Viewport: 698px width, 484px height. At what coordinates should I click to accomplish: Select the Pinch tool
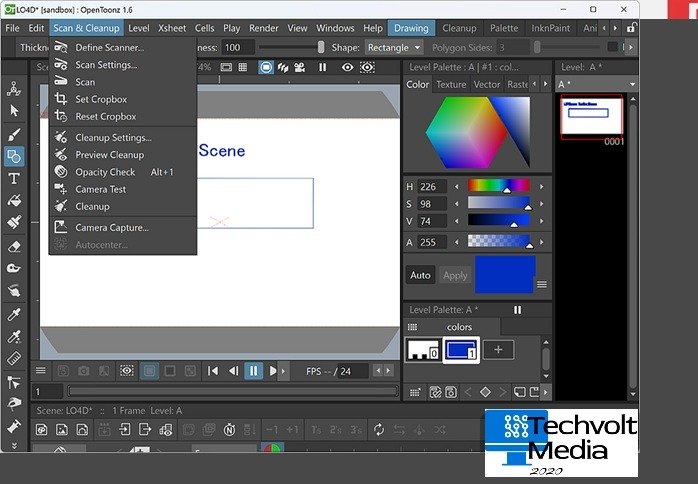tap(14, 404)
